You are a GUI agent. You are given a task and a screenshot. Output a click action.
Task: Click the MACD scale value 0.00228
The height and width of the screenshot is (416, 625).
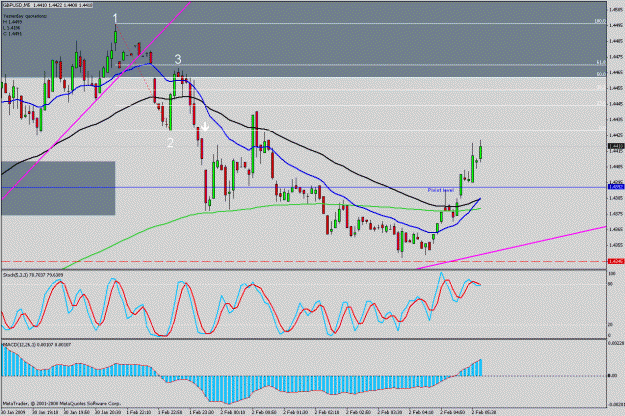615,342
